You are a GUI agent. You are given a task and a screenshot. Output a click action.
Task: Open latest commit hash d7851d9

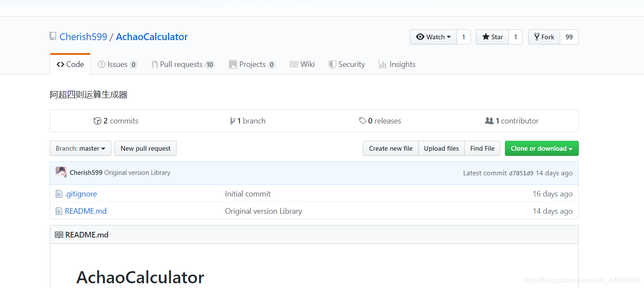(x=521, y=173)
